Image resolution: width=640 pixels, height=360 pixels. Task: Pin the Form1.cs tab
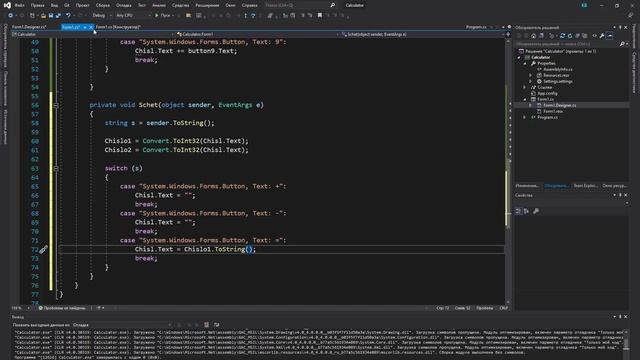click(84, 27)
